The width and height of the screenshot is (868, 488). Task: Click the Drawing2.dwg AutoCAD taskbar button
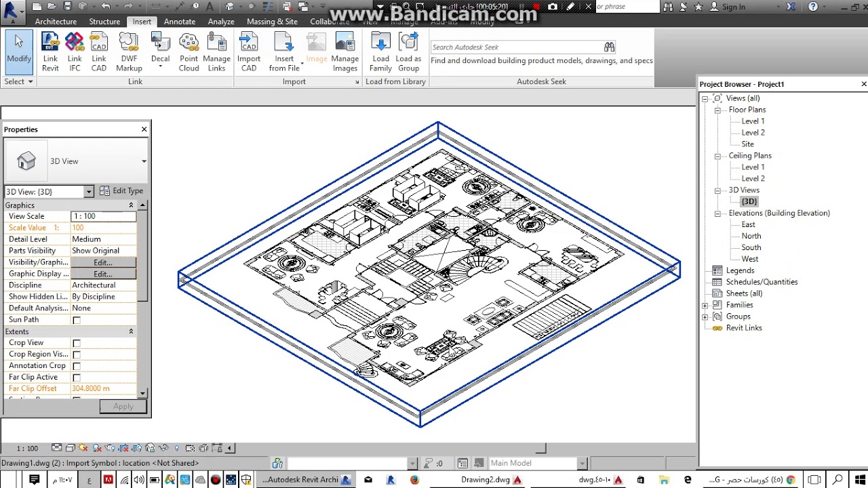tap(491, 480)
